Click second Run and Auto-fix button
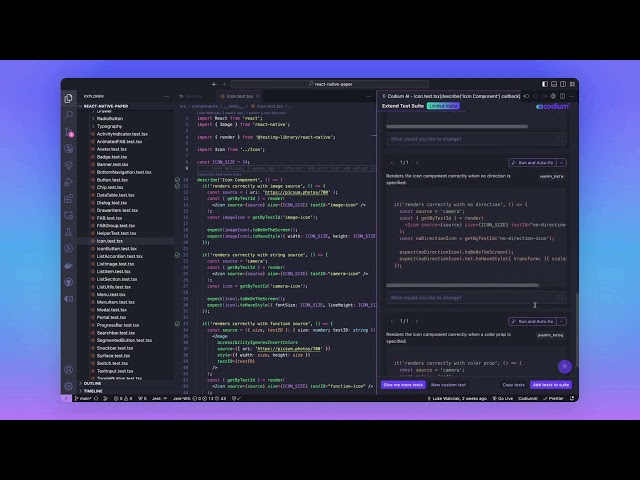640x480 pixels. (533, 321)
